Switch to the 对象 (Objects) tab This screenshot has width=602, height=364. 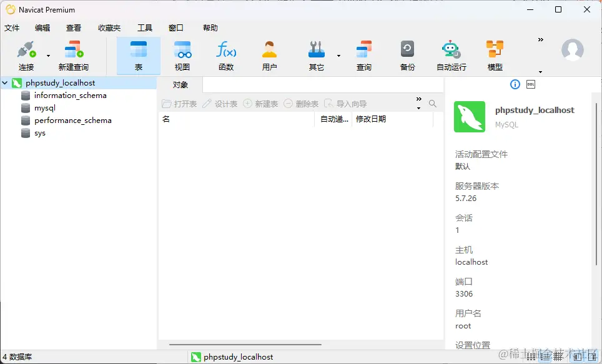181,84
